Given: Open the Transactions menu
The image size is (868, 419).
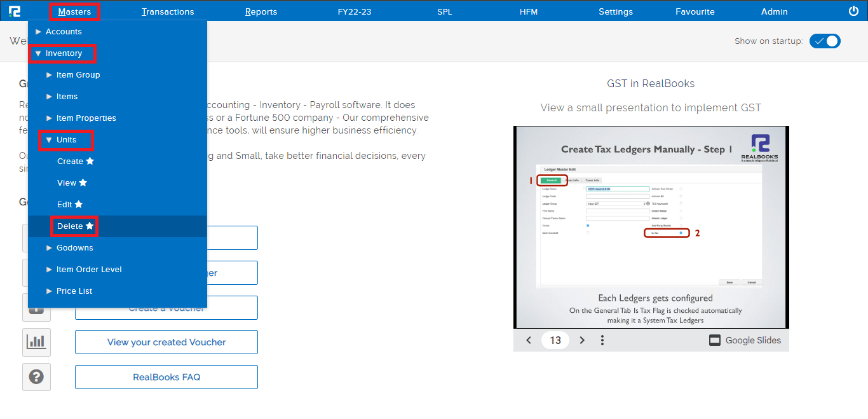Looking at the screenshot, I should pyautogui.click(x=168, y=11).
